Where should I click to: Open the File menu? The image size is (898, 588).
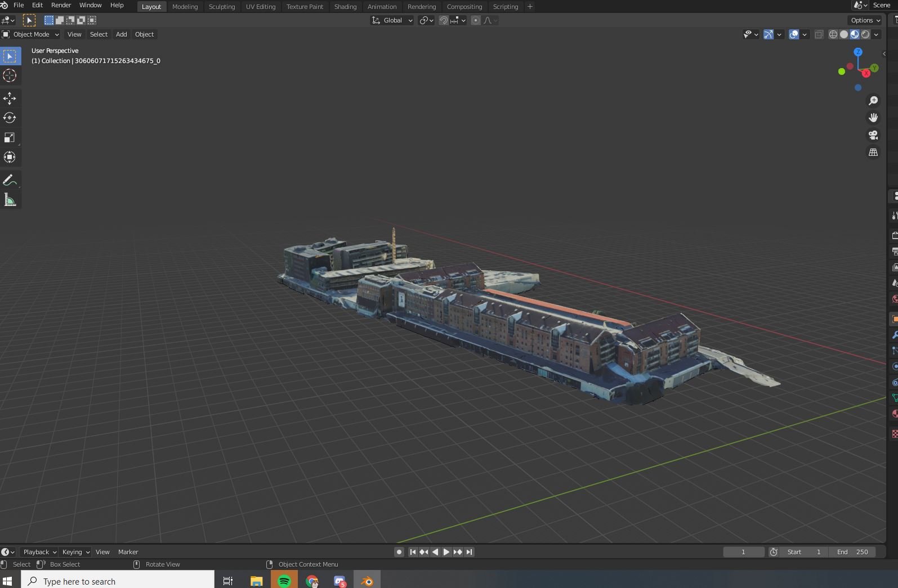pos(19,5)
